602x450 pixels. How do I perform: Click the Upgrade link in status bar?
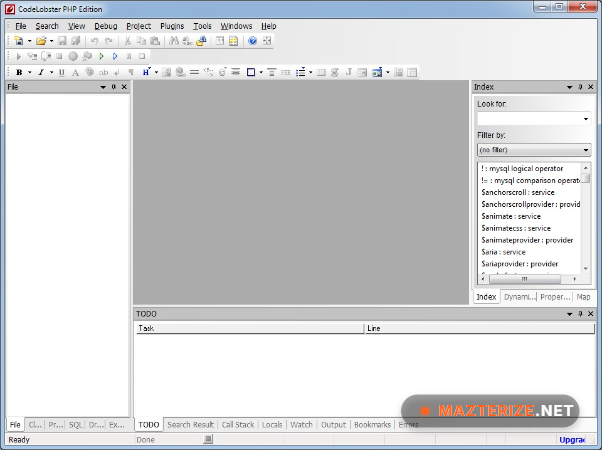coord(572,440)
